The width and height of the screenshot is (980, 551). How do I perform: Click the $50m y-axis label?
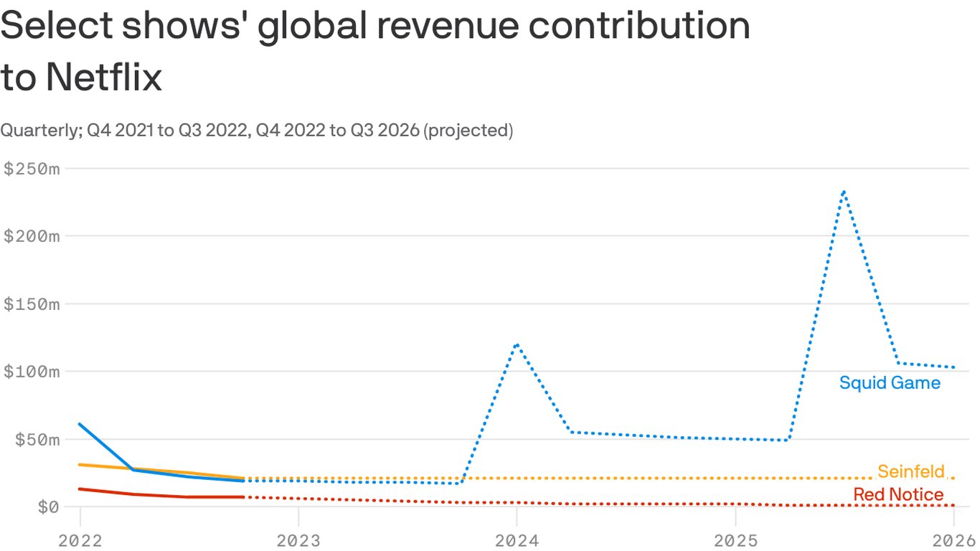click(x=37, y=439)
